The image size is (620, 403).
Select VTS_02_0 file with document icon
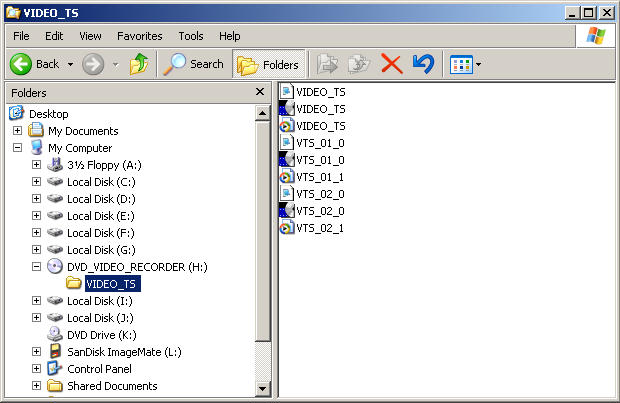(312, 194)
